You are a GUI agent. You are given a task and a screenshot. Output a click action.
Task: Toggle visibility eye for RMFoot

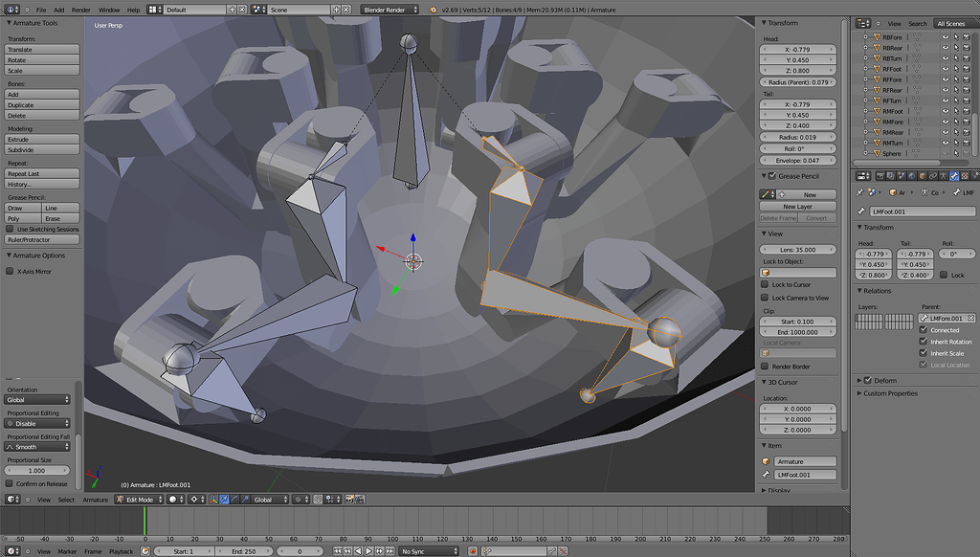(x=945, y=111)
